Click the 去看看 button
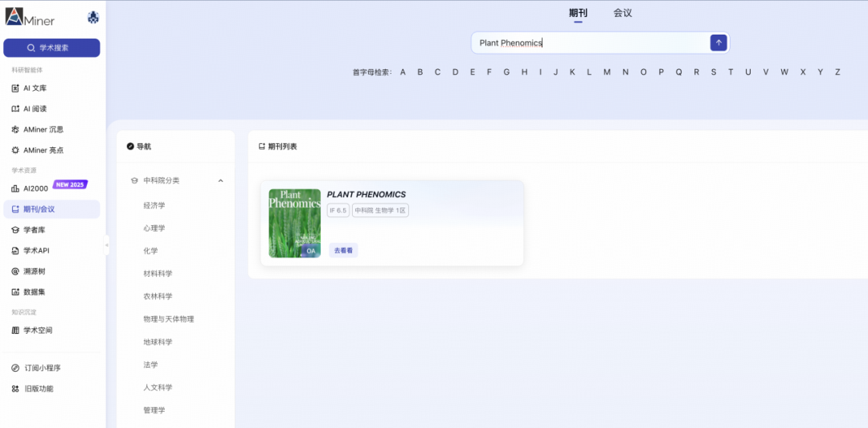Viewport: 868px width, 428px height. click(x=343, y=250)
